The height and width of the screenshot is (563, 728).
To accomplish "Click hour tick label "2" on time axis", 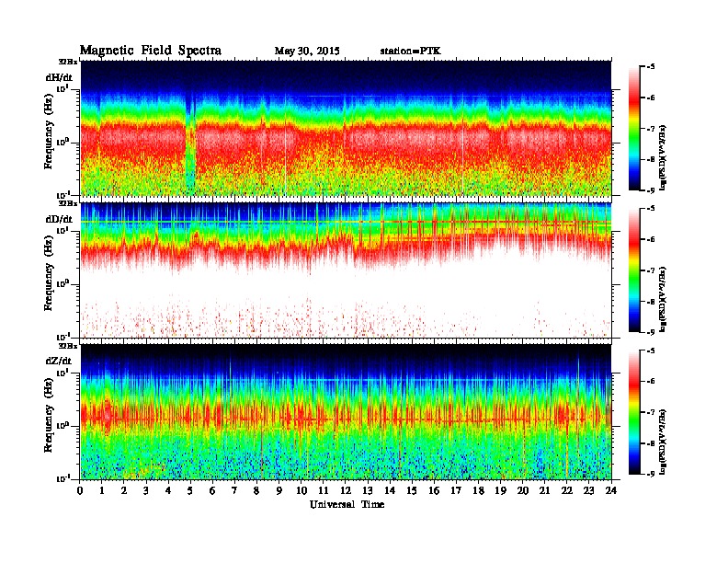I will pos(124,491).
